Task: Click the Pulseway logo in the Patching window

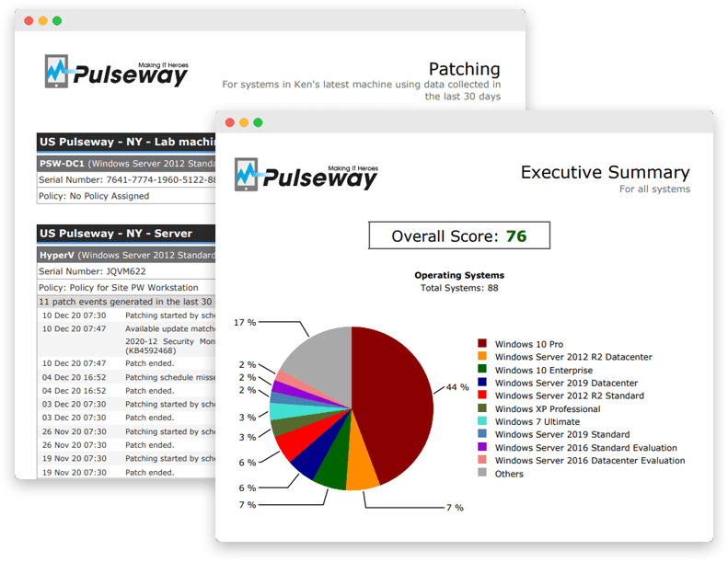Action: [x=116, y=72]
